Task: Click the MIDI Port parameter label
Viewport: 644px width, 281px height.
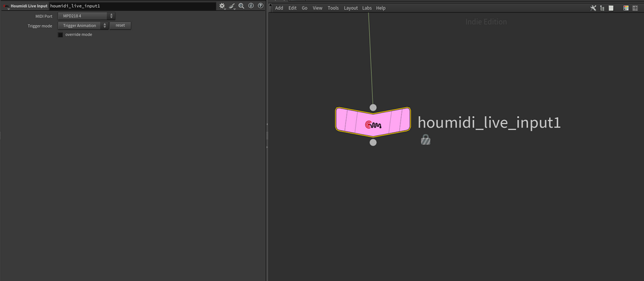Action: click(44, 17)
